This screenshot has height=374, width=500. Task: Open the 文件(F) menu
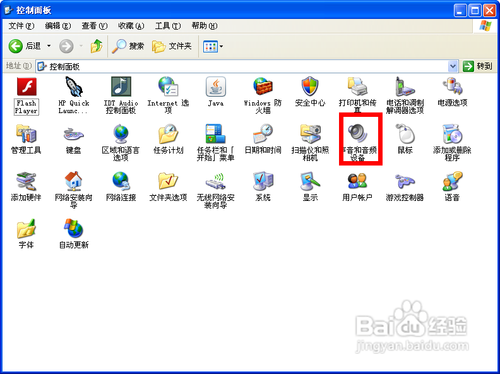pyautogui.click(x=21, y=26)
